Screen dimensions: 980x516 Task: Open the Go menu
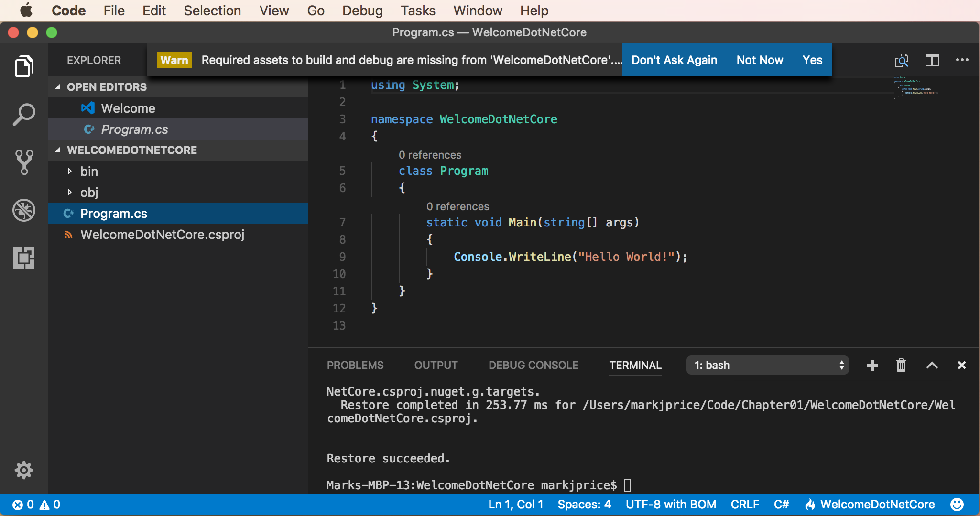tap(316, 11)
